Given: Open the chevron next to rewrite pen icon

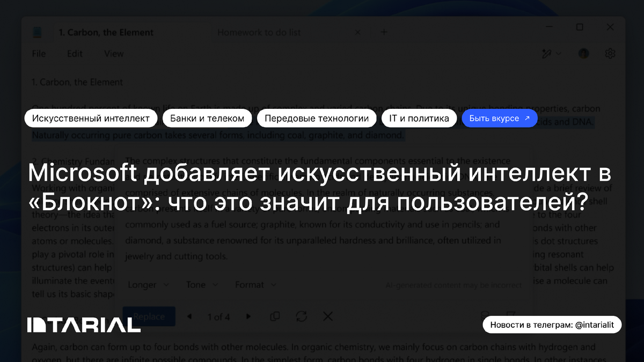Looking at the screenshot, I should (559, 54).
